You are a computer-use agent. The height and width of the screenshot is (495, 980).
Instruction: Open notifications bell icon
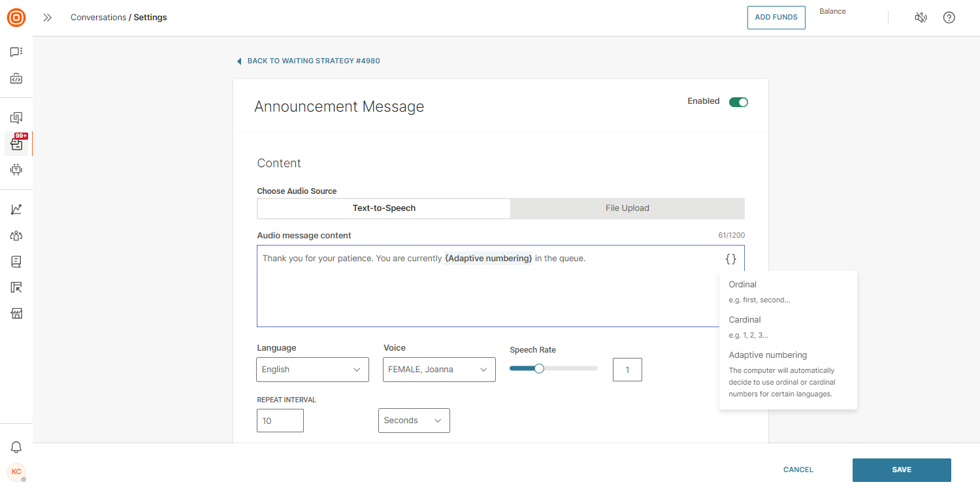[x=16, y=447]
